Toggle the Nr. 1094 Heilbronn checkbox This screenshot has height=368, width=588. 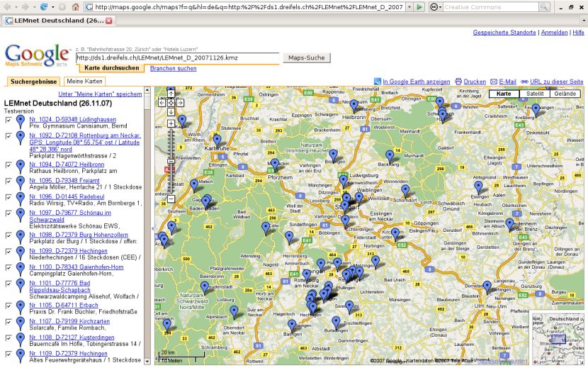tap(9, 165)
